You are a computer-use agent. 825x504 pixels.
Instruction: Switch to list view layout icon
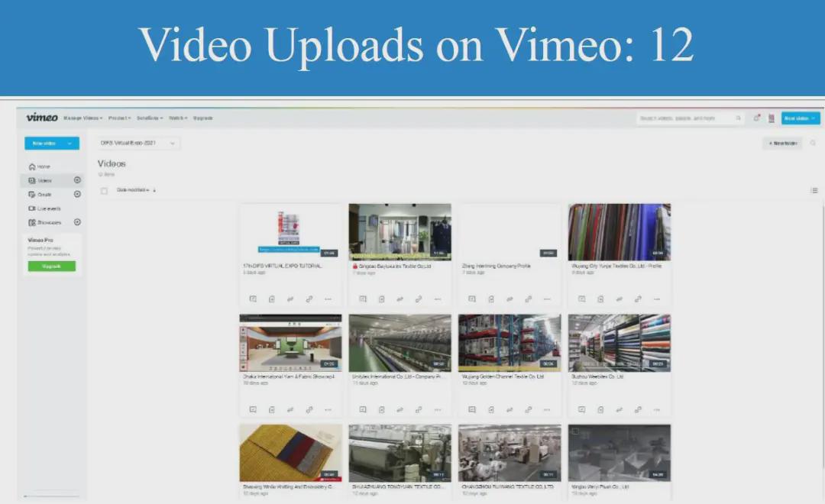click(x=814, y=190)
